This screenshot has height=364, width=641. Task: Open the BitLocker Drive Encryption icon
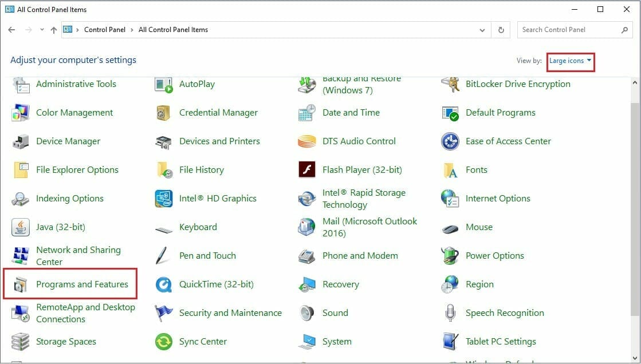(x=450, y=84)
